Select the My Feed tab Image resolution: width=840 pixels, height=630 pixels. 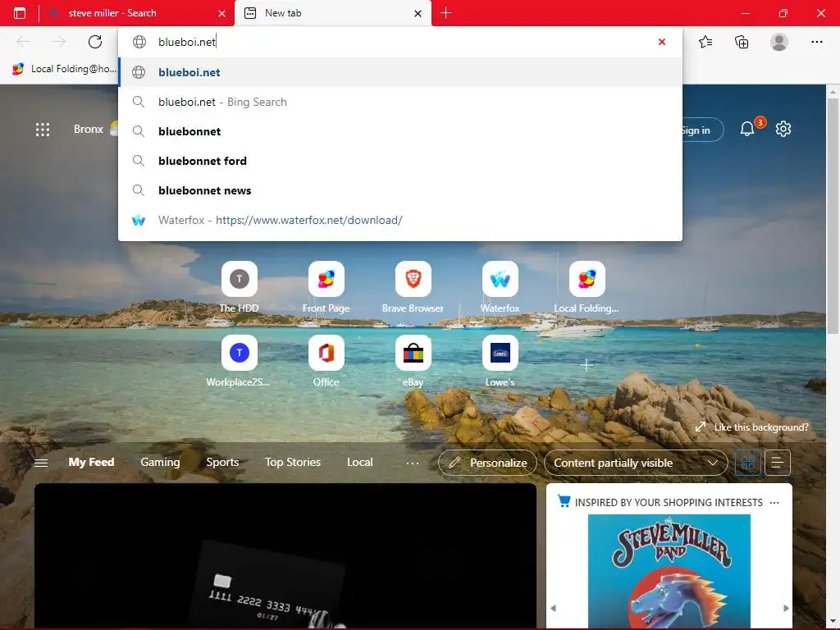point(91,462)
